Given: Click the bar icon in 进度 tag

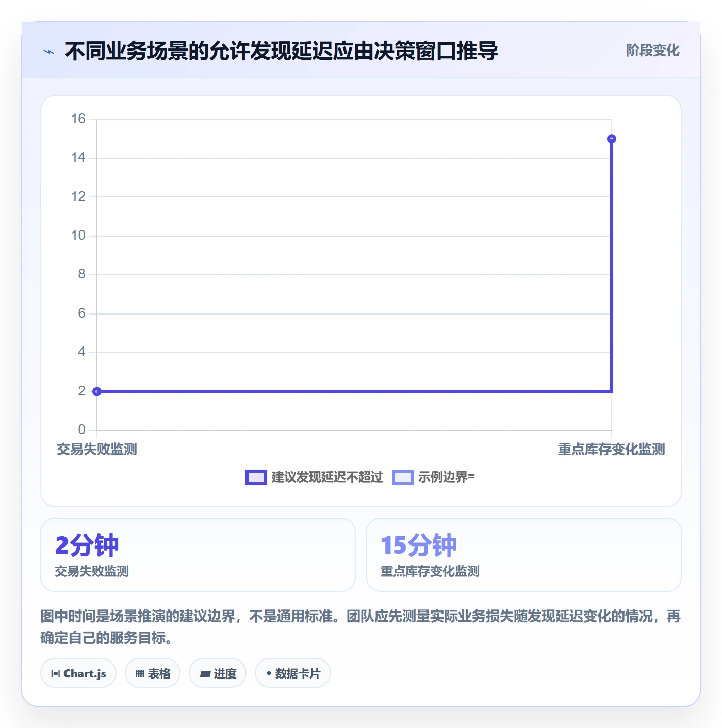Looking at the screenshot, I should (205, 674).
